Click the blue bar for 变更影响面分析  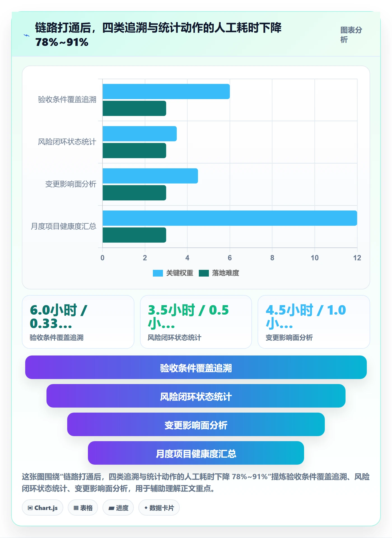150,176
